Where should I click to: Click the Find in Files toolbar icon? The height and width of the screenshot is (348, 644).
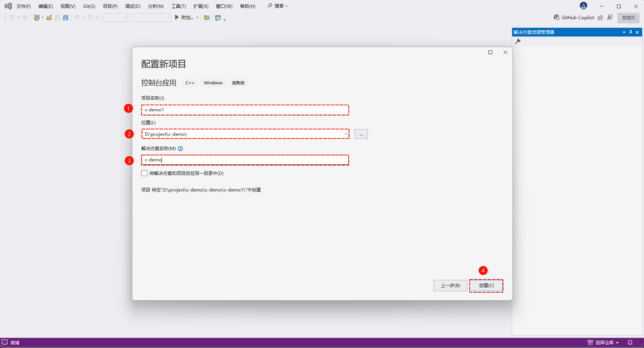pyautogui.click(x=207, y=18)
